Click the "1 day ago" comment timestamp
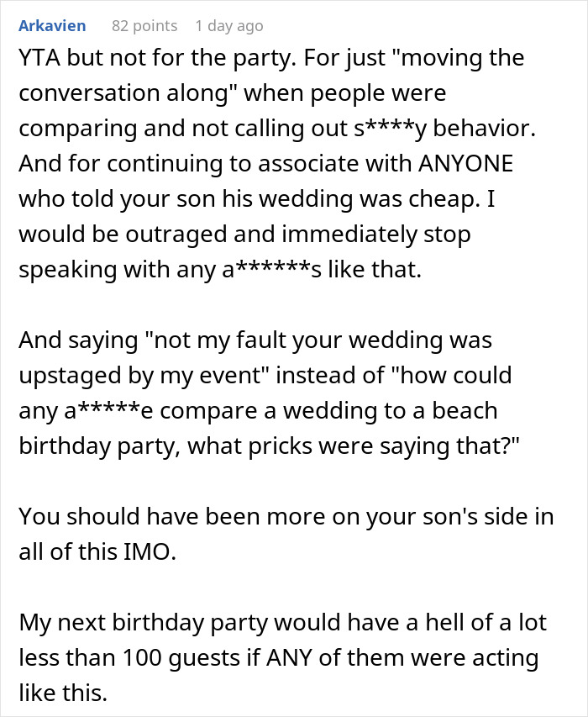Image resolution: width=588 pixels, height=717 pixels. (228, 26)
